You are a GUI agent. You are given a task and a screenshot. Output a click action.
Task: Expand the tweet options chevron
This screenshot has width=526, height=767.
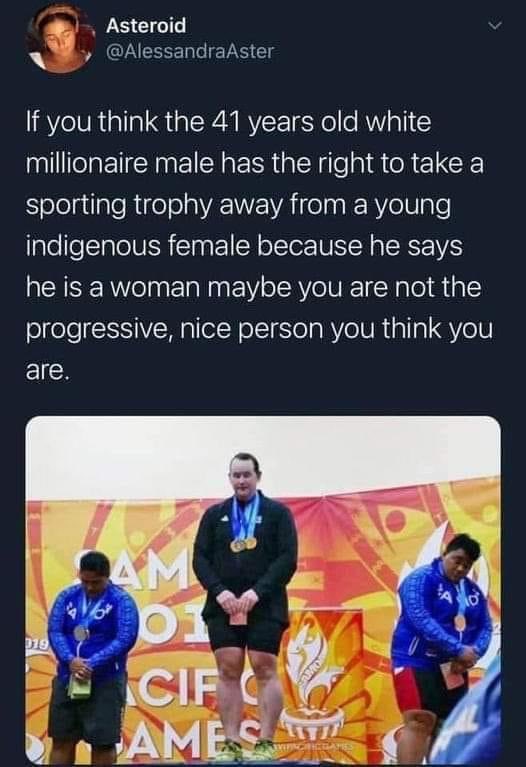[496, 25]
